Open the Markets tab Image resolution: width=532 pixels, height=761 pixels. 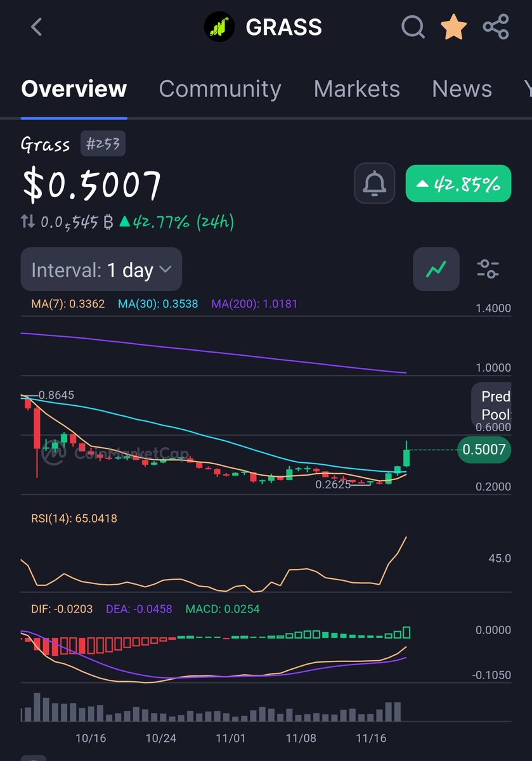coord(357,89)
